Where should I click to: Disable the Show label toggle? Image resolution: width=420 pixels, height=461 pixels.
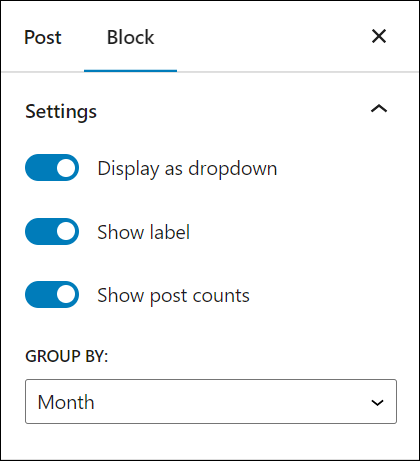52,231
